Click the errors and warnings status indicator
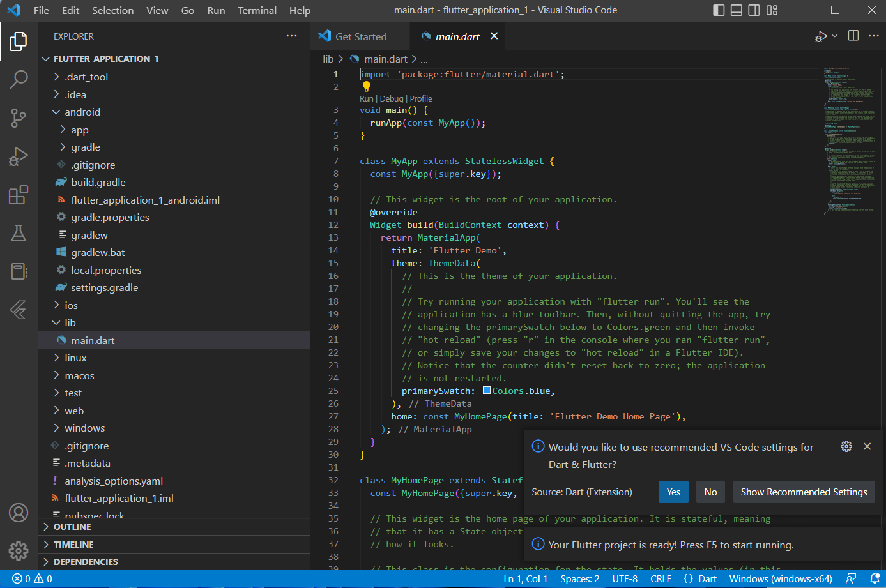 tap(32, 578)
